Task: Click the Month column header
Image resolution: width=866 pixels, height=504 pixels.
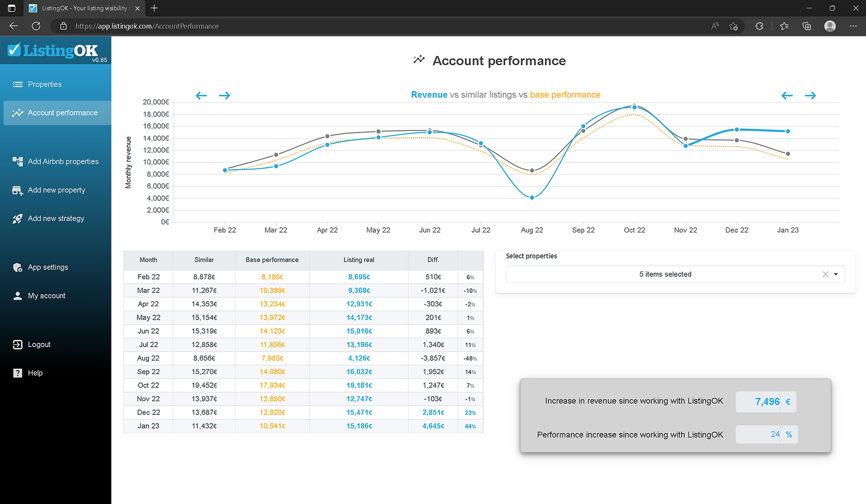Action: click(148, 260)
